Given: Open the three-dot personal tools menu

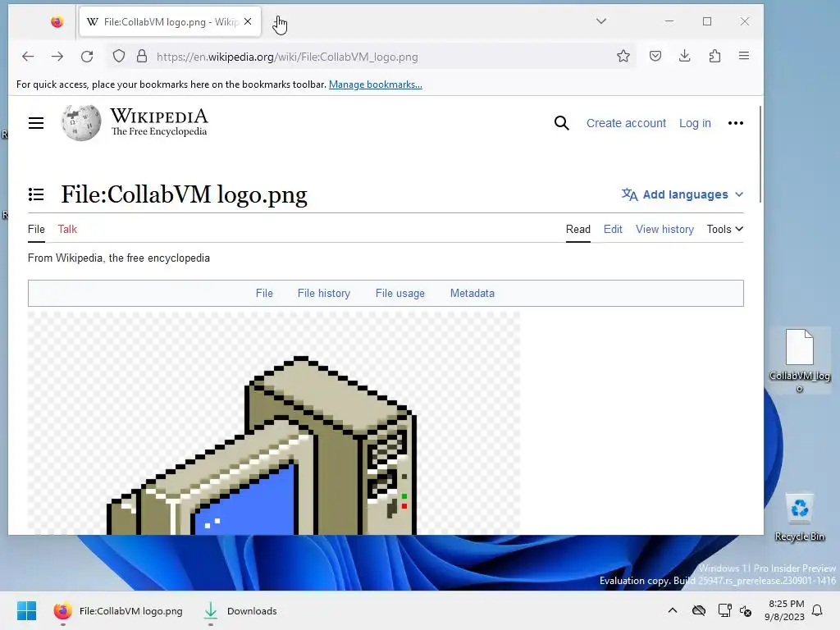Looking at the screenshot, I should 736,123.
